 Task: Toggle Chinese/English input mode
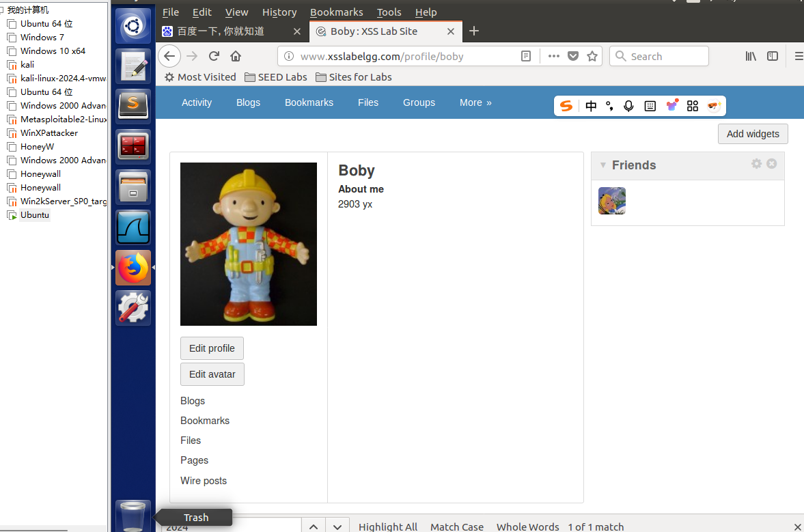pos(591,106)
